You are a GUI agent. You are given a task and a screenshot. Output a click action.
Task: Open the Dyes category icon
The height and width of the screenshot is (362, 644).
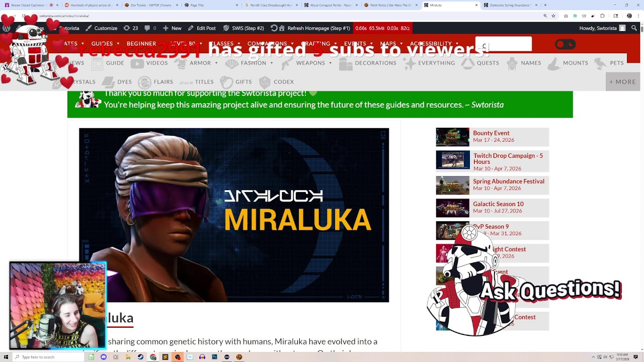[117, 81]
